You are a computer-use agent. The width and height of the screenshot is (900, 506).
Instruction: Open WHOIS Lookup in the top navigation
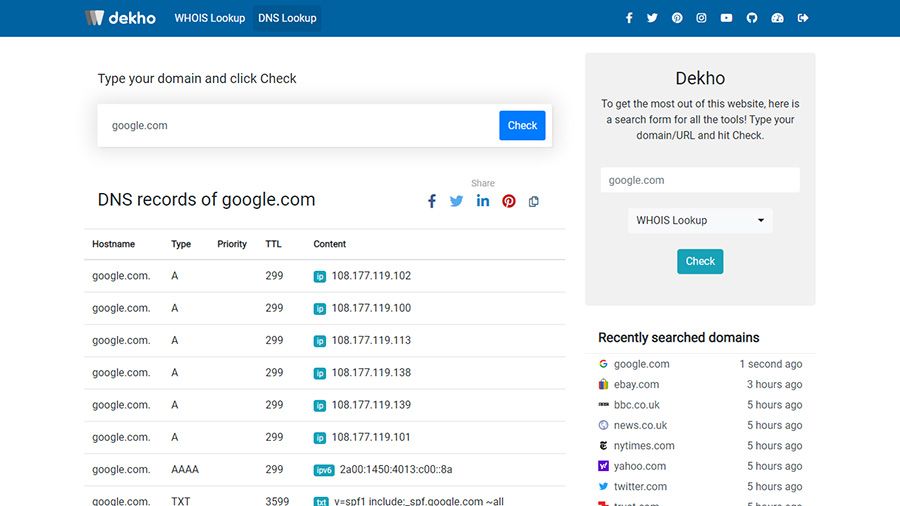pyautogui.click(x=210, y=18)
